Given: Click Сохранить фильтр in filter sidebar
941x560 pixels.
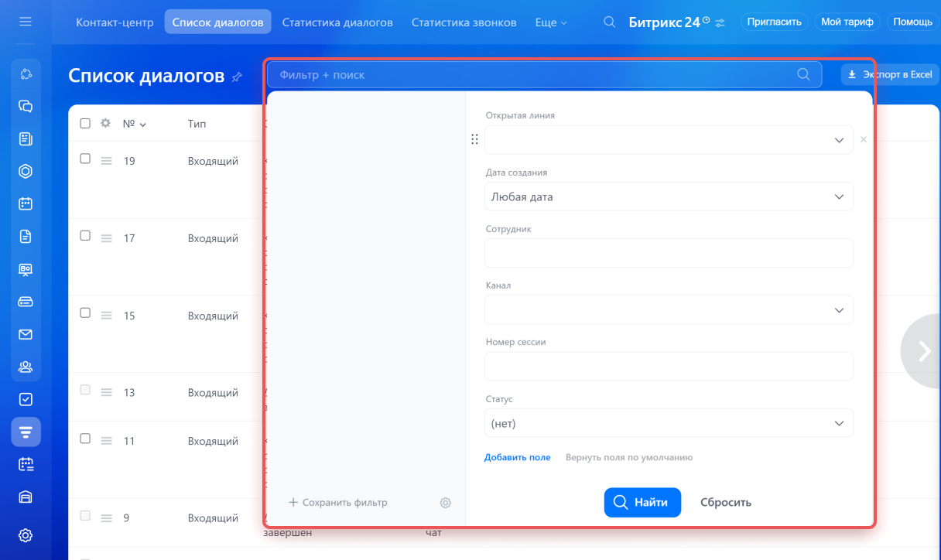Looking at the screenshot, I should 337,503.
